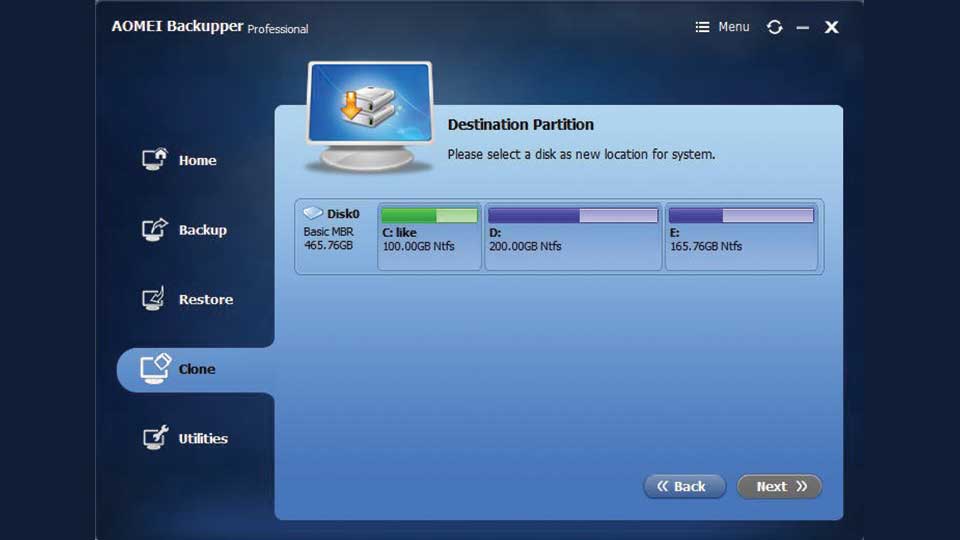Open the Backup section icon
Screen dimensions: 960x540
(154, 230)
